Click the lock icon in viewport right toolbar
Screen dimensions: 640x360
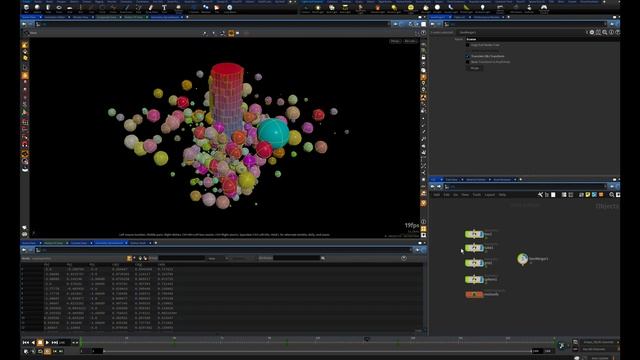tap(424, 57)
